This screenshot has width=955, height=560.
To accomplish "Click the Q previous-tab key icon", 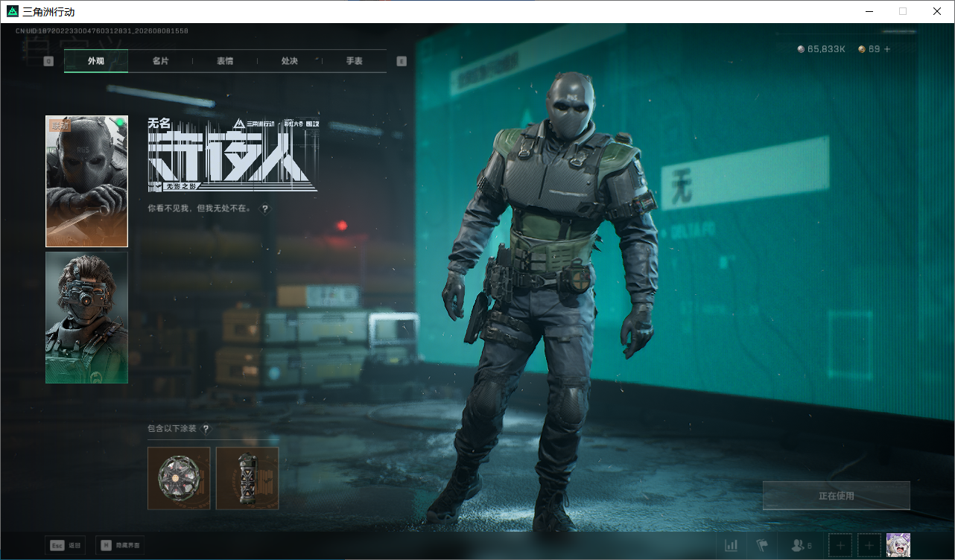I will pos(48,61).
